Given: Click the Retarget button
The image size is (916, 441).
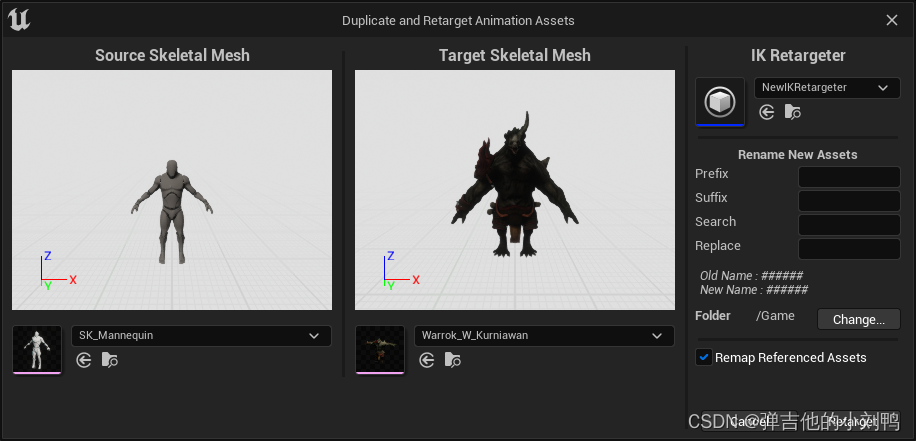Looking at the screenshot, I should click(x=852, y=421).
